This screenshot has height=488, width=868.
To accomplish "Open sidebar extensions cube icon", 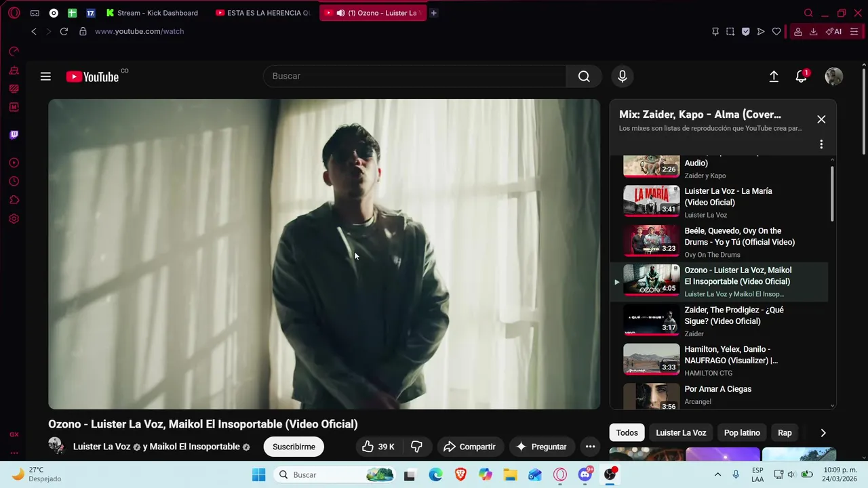I will coord(14,200).
